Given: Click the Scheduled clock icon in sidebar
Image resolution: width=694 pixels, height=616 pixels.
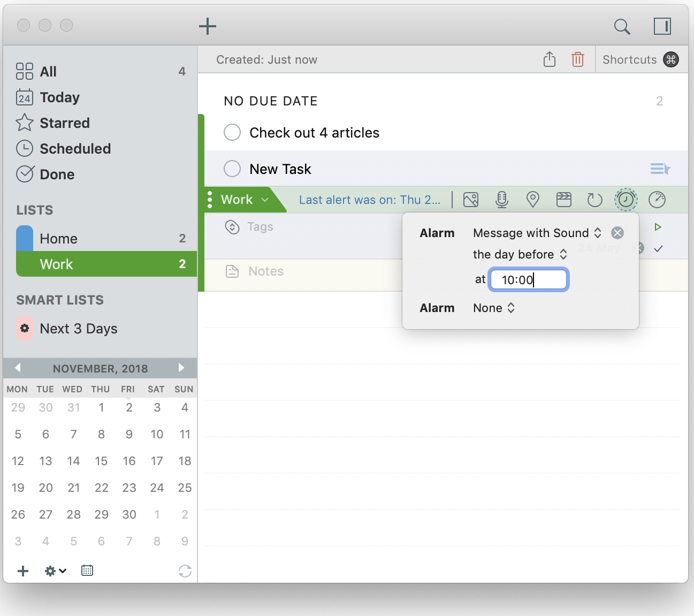Looking at the screenshot, I should pos(25,148).
